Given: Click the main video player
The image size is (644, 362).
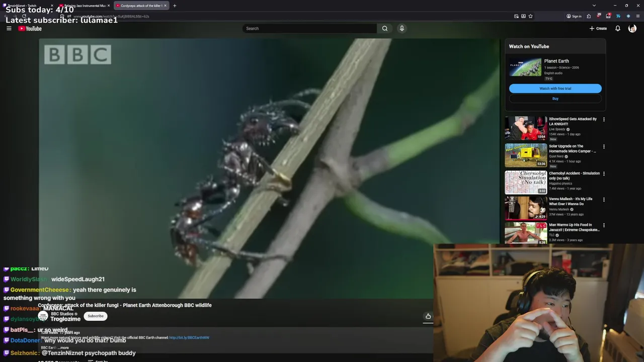Looking at the screenshot, I should [x=269, y=168].
